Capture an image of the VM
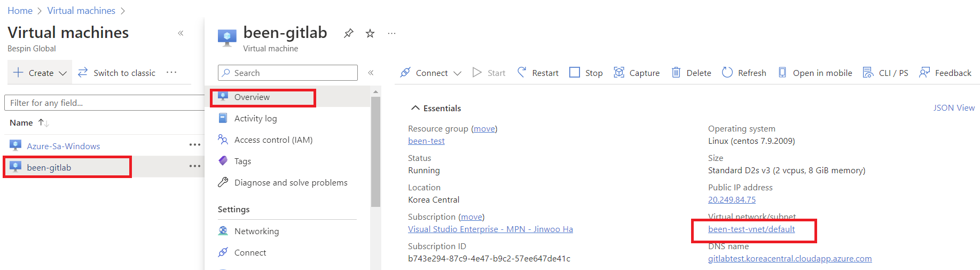 pos(637,73)
